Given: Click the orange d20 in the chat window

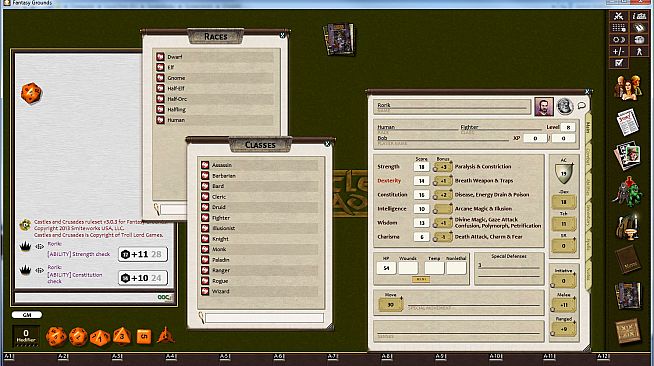Looking at the screenshot, I should coord(31,93).
